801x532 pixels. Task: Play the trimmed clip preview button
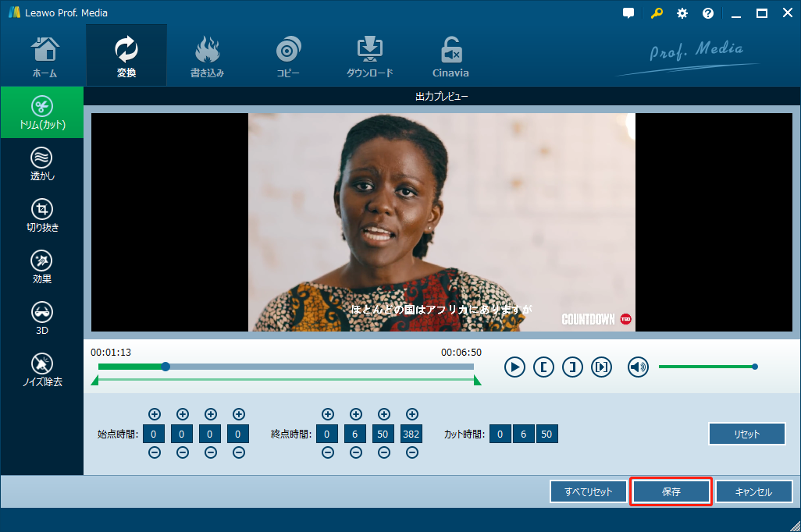pos(601,367)
